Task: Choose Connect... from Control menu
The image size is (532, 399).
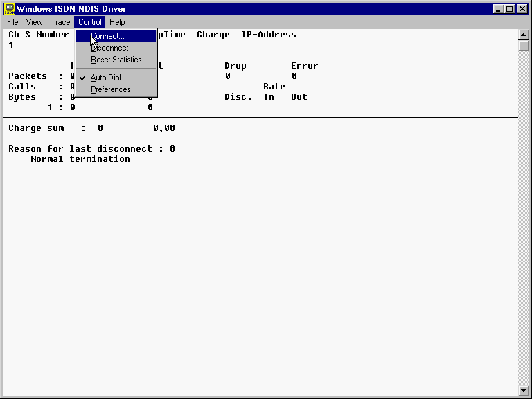Action: (116, 36)
